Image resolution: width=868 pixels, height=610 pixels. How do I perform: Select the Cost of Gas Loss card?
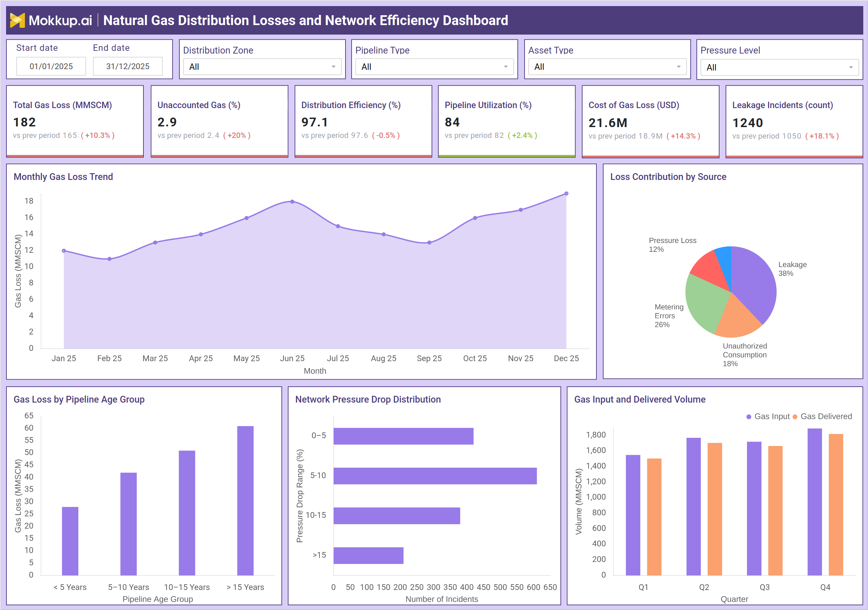[x=650, y=122]
